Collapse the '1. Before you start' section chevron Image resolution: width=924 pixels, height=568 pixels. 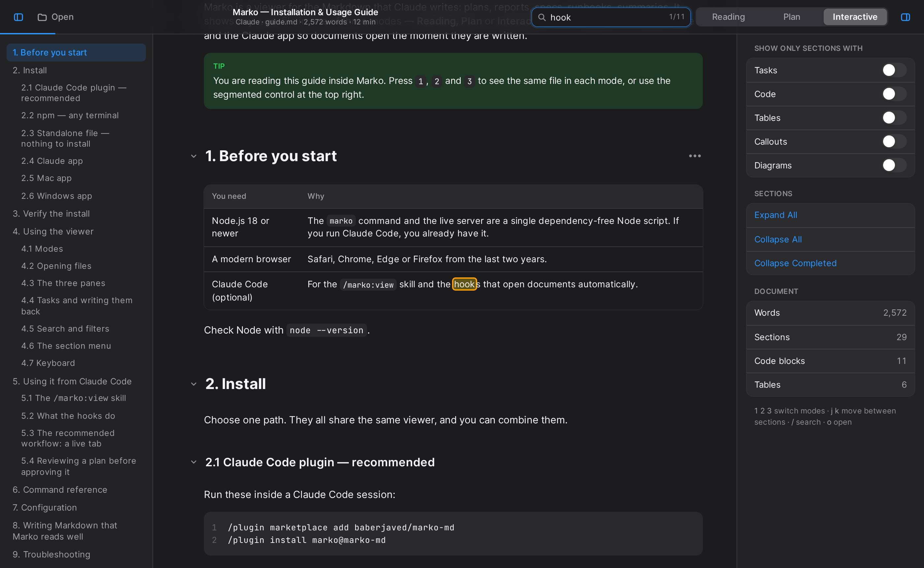point(194,156)
